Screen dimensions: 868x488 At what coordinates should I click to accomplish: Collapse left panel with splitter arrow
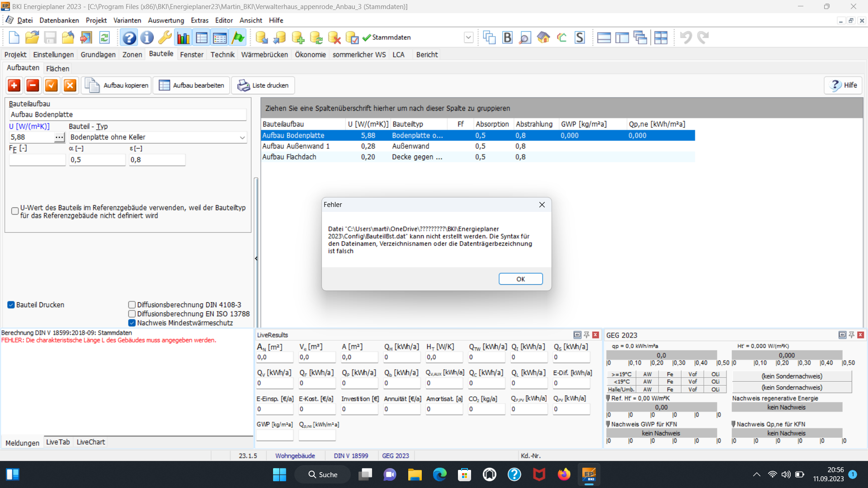256,258
